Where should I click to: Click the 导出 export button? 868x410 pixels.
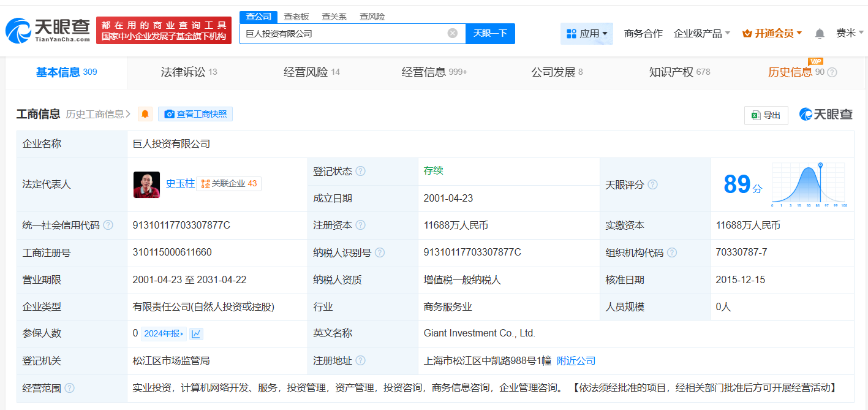[766, 115]
